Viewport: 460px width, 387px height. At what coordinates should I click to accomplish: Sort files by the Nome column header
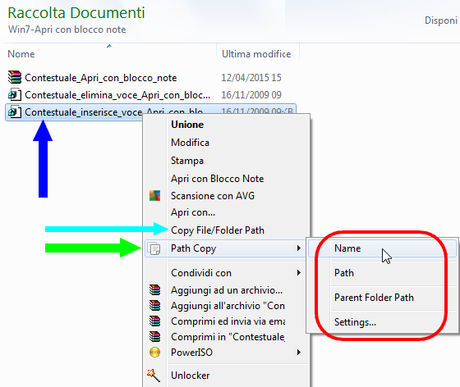click(21, 54)
